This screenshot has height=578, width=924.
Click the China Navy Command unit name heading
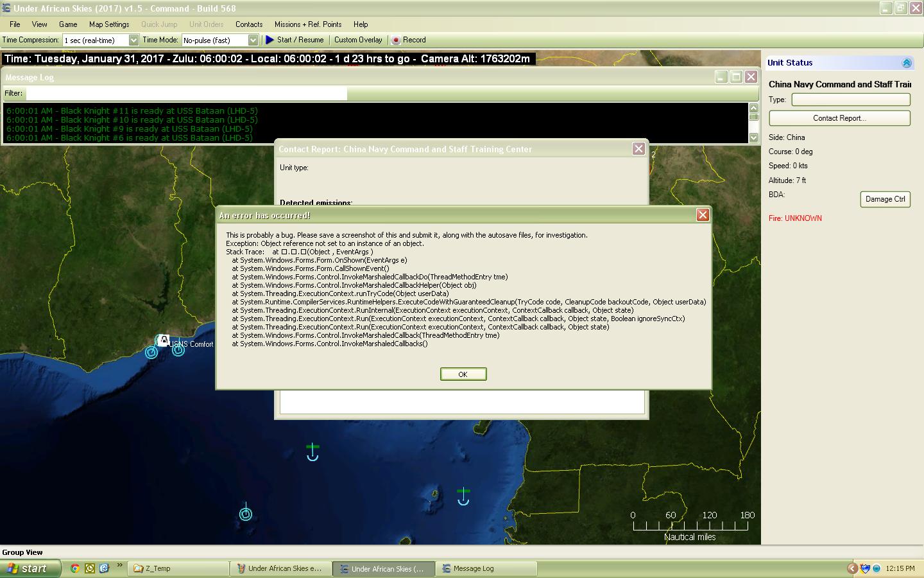[840, 84]
